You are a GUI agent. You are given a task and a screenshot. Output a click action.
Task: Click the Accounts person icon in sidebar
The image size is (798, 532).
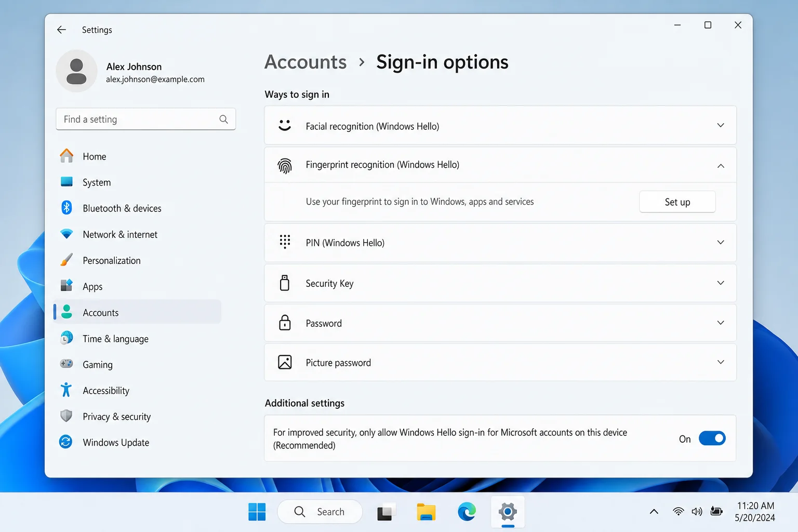(x=66, y=312)
